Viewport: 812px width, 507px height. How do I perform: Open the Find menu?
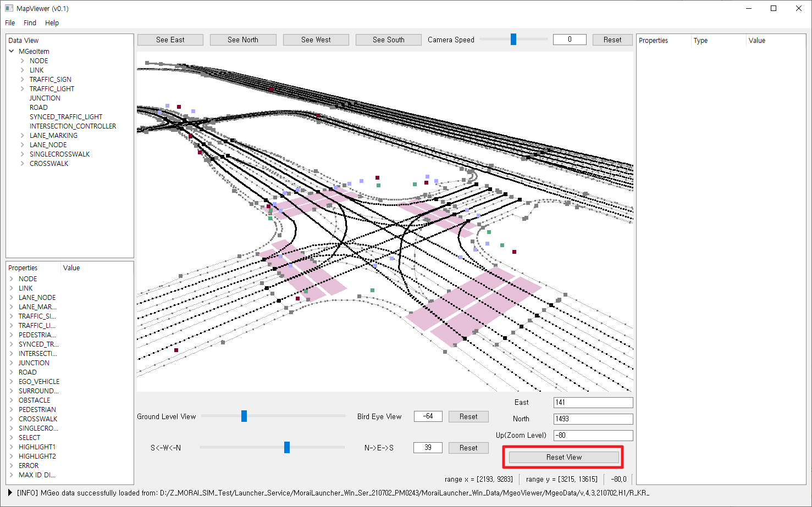pyautogui.click(x=30, y=23)
